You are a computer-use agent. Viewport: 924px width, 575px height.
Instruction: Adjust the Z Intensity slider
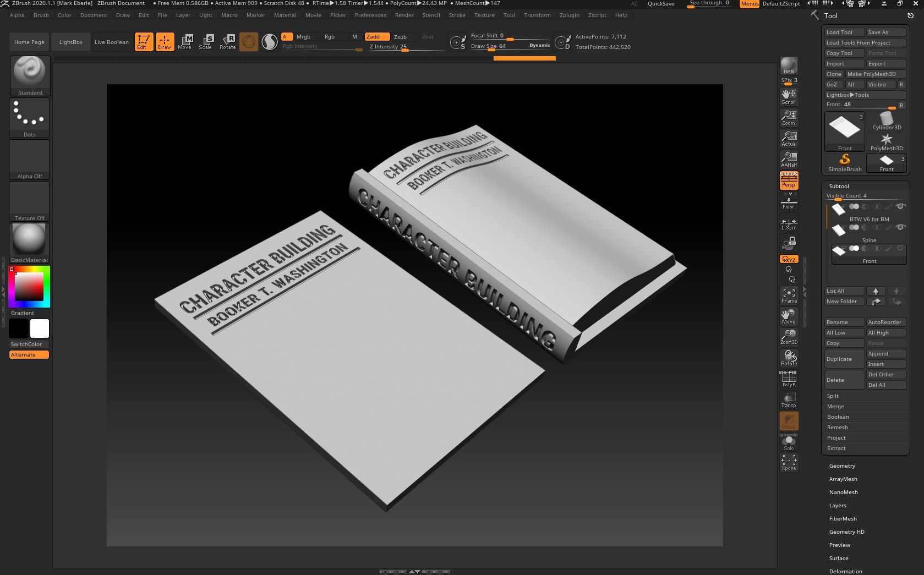[406, 47]
